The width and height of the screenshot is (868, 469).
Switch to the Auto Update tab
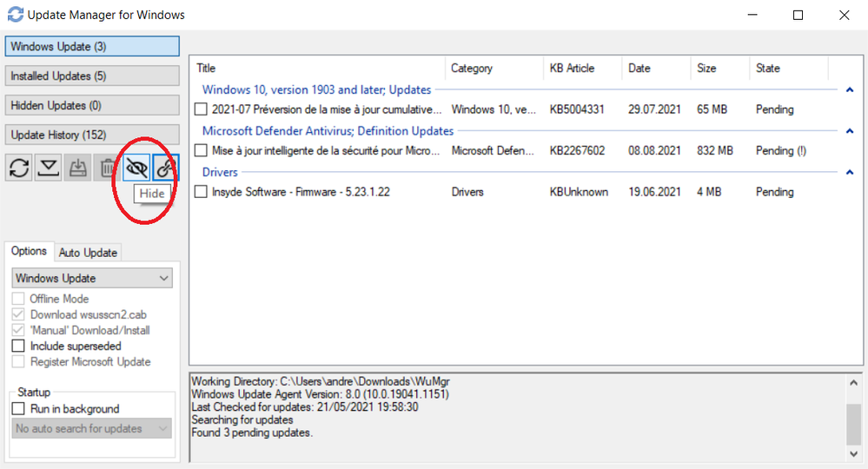[x=88, y=253]
